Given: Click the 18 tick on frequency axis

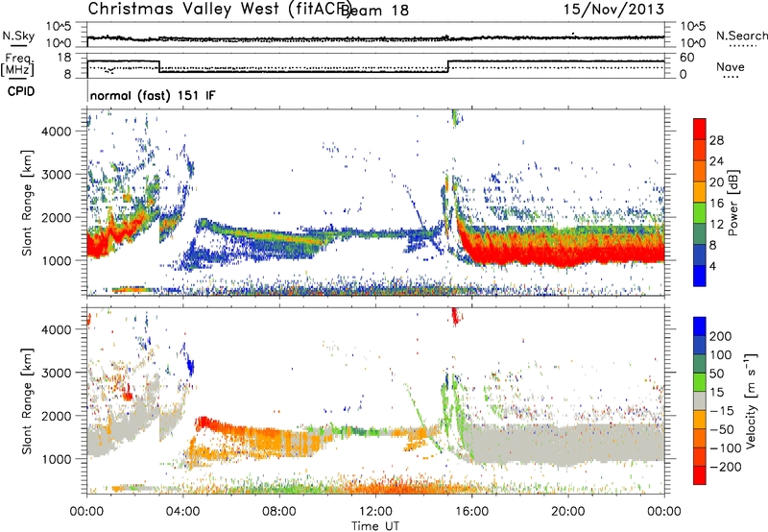Looking at the screenshot, I should [63, 58].
